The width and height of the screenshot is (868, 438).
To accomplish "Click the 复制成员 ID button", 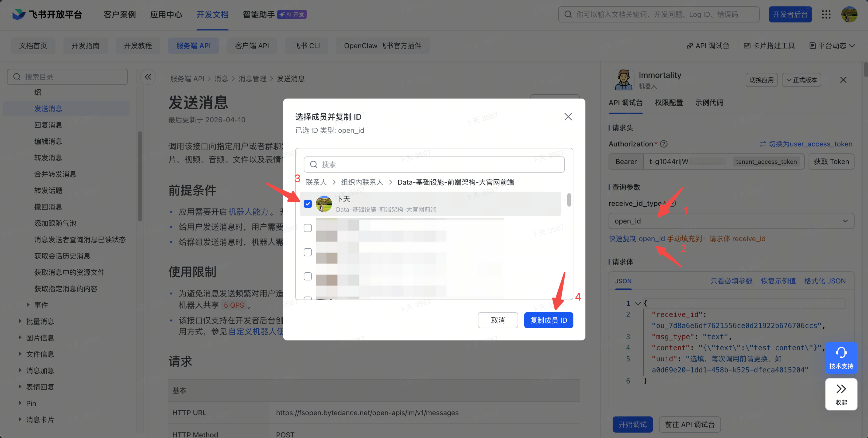I will tap(548, 320).
